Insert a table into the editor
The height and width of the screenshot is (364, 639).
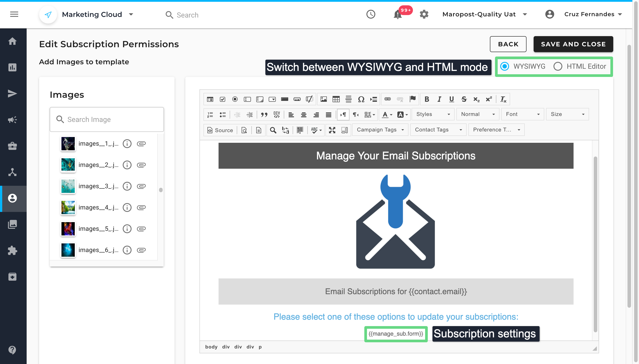[336, 99]
